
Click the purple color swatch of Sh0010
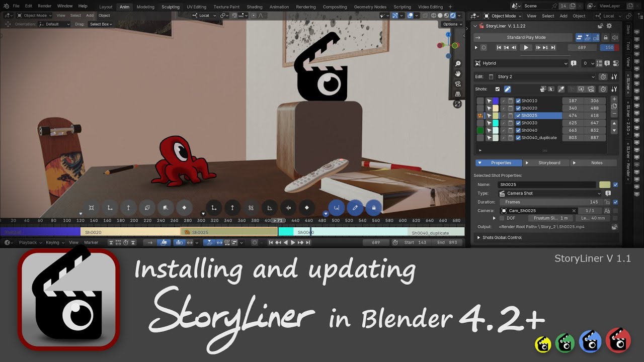(496, 101)
